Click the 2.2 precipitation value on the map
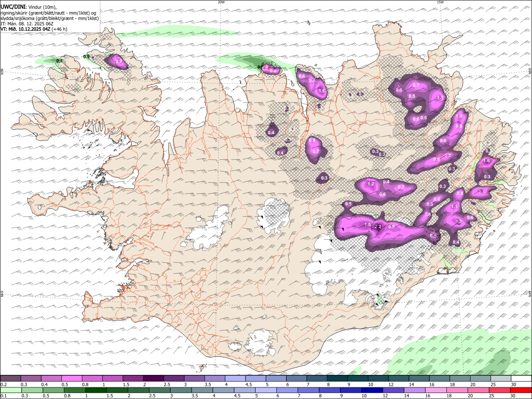 (378, 227)
